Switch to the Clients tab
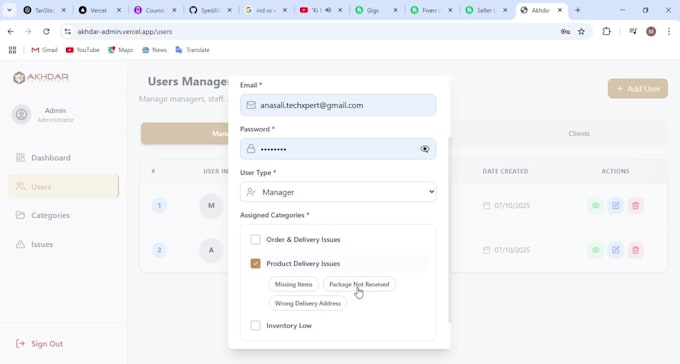The image size is (680, 364). (579, 134)
